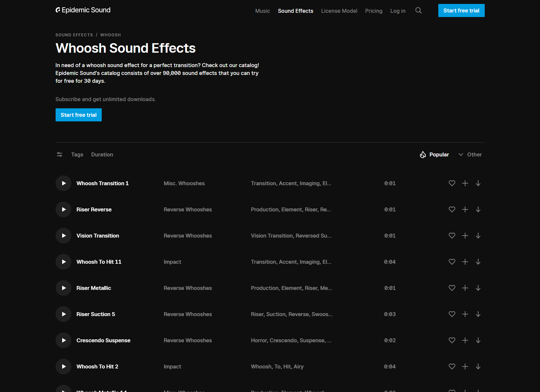Select the Reverse Whooshes category on Riser Reverse
The height and width of the screenshot is (392, 540).
[x=188, y=209]
